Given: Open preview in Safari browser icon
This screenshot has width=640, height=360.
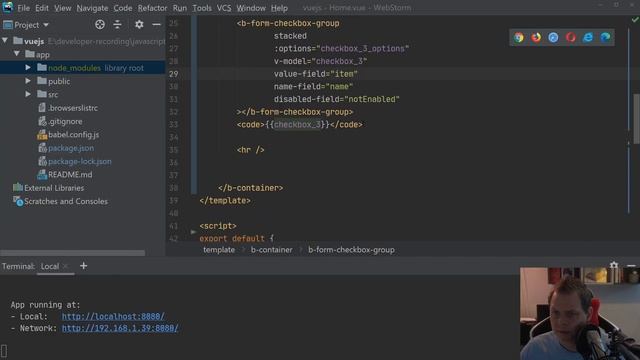Looking at the screenshot, I should coord(553,38).
